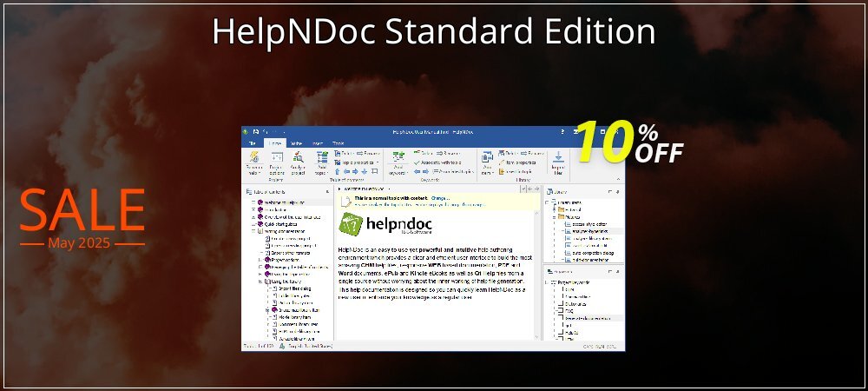Image resolution: width=868 pixels, height=391 pixels.
Task: Select the FAQ keyword in Keywords panel
Action: click(570, 311)
